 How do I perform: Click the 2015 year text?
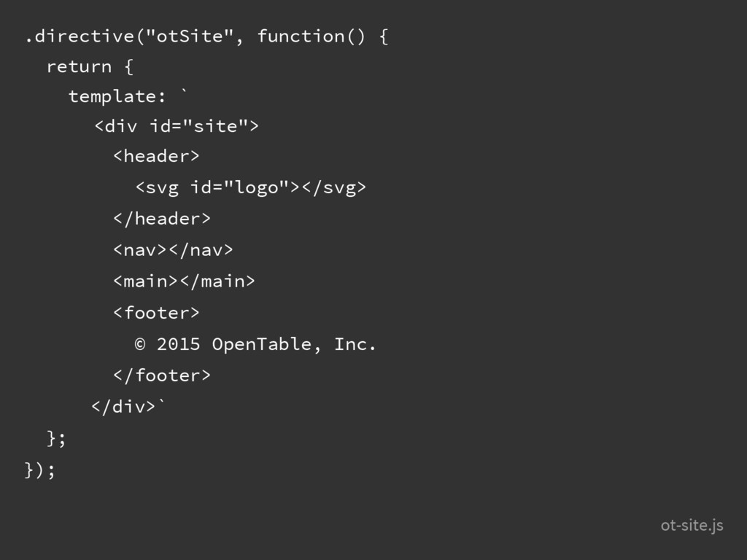pyautogui.click(x=179, y=344)
